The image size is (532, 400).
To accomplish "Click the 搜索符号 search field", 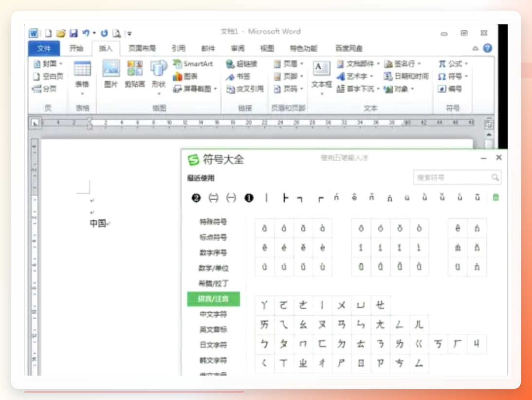I will pyautogui.click(x=457, y=177).
